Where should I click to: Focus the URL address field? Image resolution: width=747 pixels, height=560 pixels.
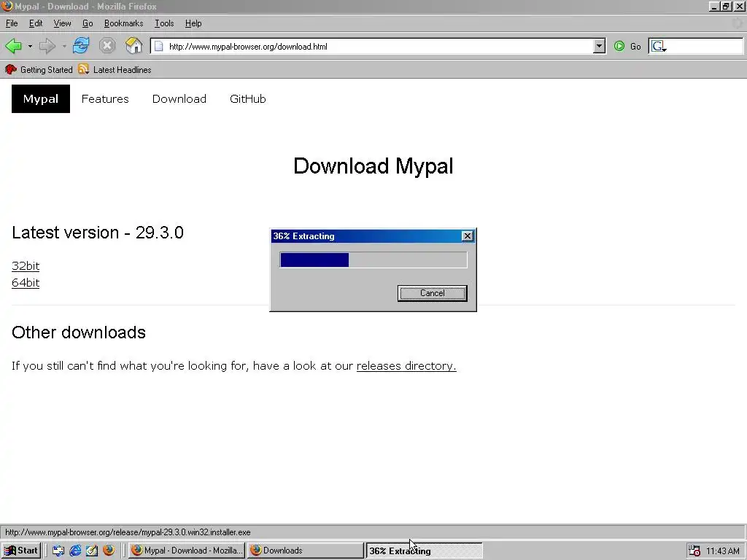[x=379, y=46]
